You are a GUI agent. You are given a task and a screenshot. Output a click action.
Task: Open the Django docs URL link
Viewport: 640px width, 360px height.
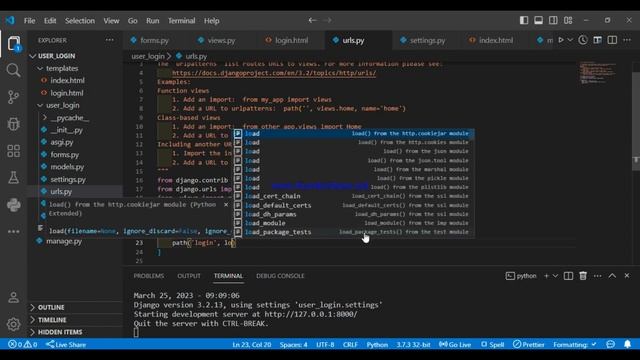[274, 73]
